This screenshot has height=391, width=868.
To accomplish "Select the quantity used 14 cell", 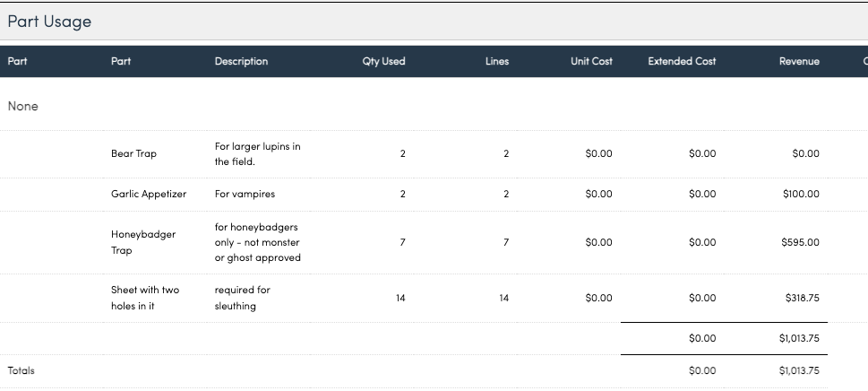I will [x=400, y=298].
